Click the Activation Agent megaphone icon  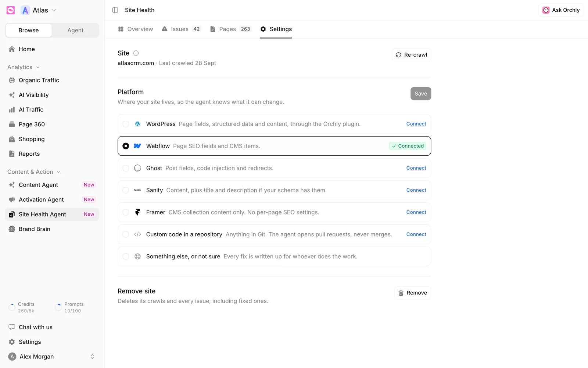pyautogui.click(x=12, y=199)
